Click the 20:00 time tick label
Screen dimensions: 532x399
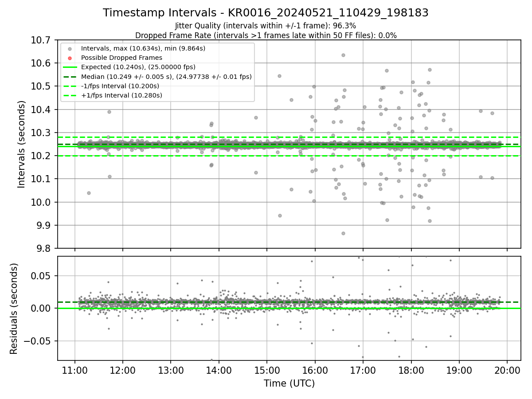pyautogui.click(x=507, y=370)
